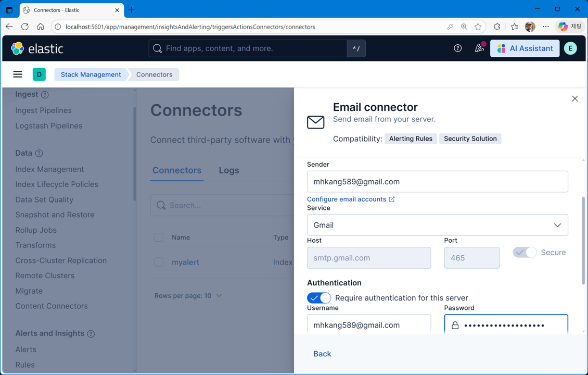Switch to the Logs tab
Viewport: 588px width, 375px height.
[229, 170]
